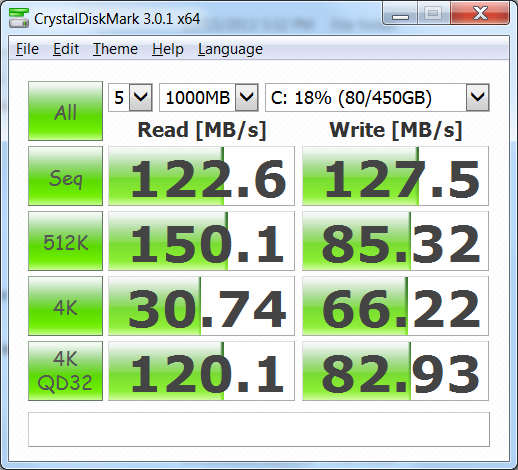Open the Language menu
The height and width of the screenshot is (470, 518).
coord(230,49)
